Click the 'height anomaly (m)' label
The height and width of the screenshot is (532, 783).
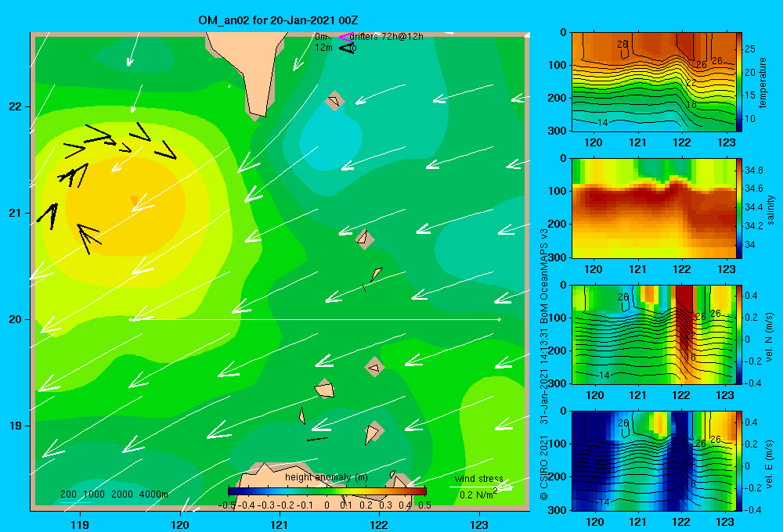point(326,477)
